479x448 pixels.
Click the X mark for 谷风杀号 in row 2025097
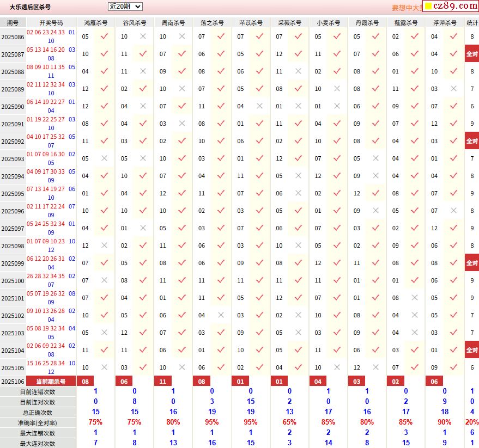[x=143, y=228]
